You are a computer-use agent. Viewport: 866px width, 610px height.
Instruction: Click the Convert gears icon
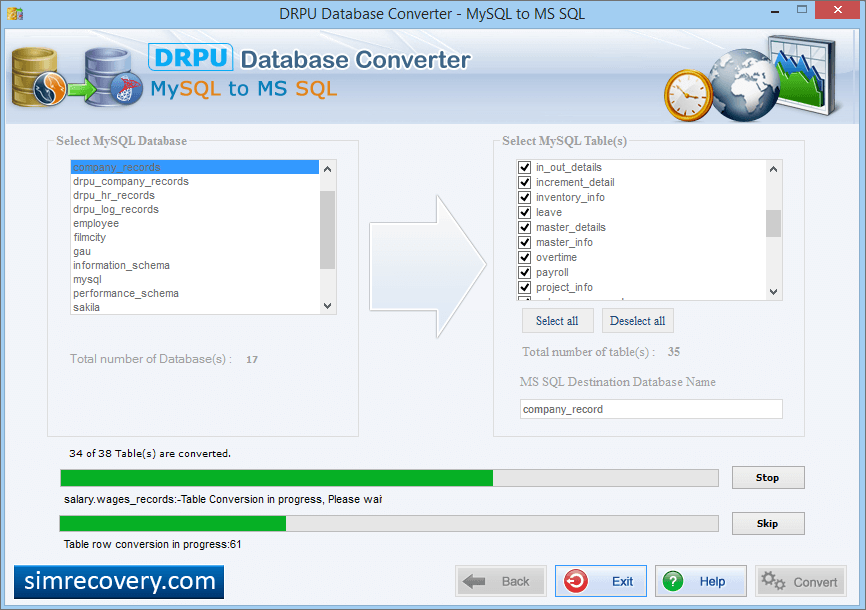point(773,581)
